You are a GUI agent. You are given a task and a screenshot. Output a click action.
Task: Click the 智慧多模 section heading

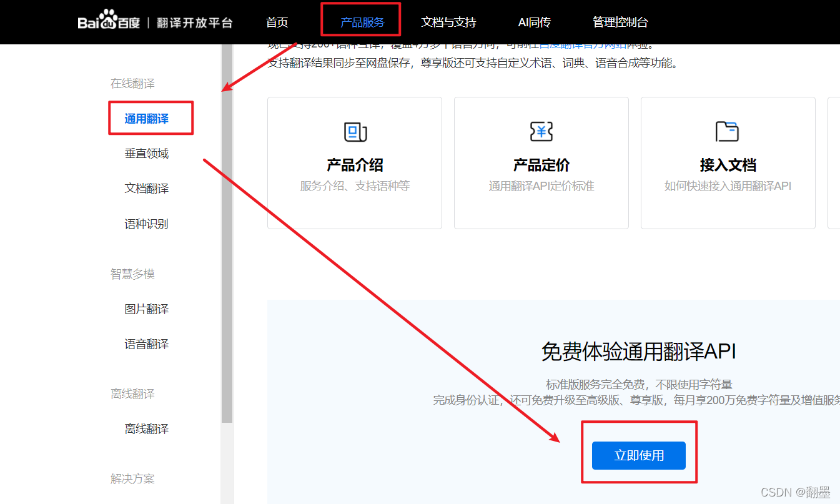(x=132, y=274)
